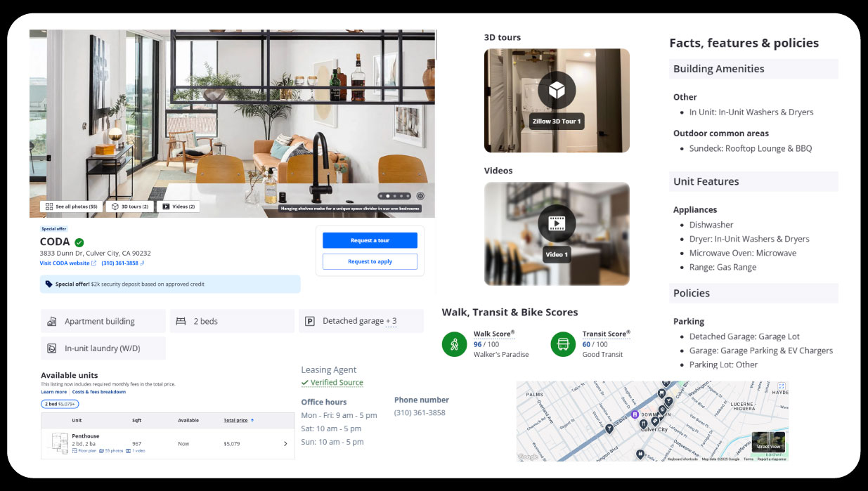The image size is (868, 491).
Task: Click the green verified badge next to CODA
Action: (79, 242)
